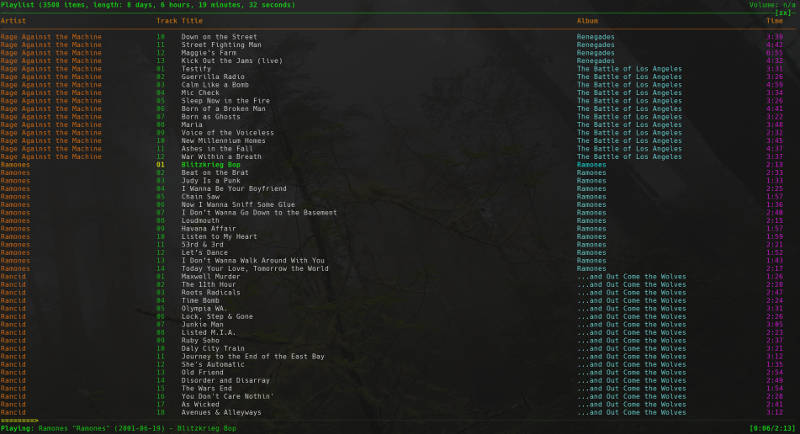Select the track 'Listed M.I.A.'
The height and width of the screenshot is (434, 800).
[208, 333]
